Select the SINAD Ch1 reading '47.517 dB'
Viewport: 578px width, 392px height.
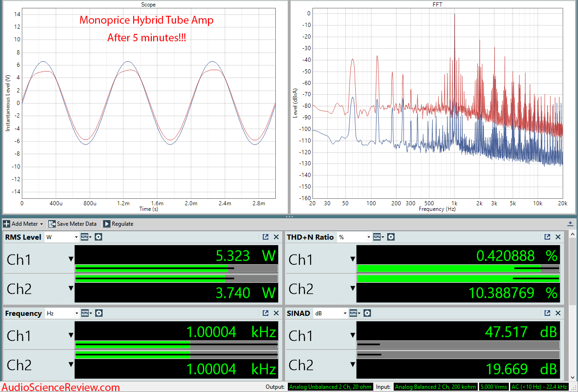click(x=521, y=332)
